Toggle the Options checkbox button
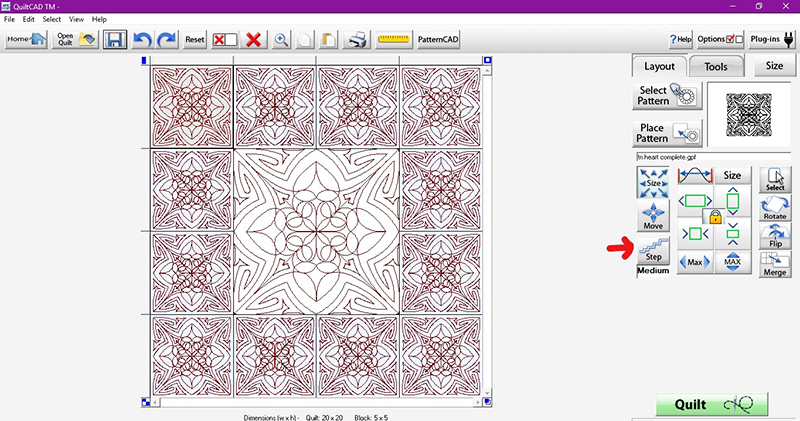The image size is (800, 421). point(720,39)
